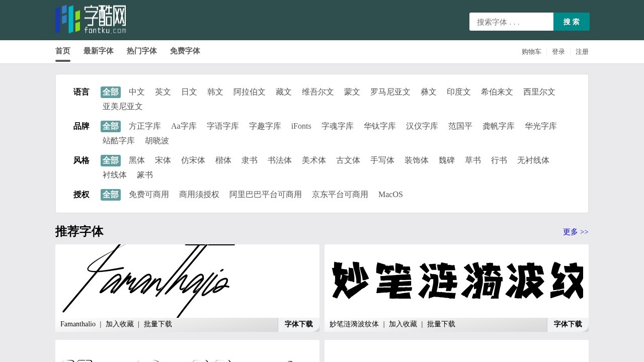Click 注册 to register an account
644x362 pixels.
click(582, 51)
